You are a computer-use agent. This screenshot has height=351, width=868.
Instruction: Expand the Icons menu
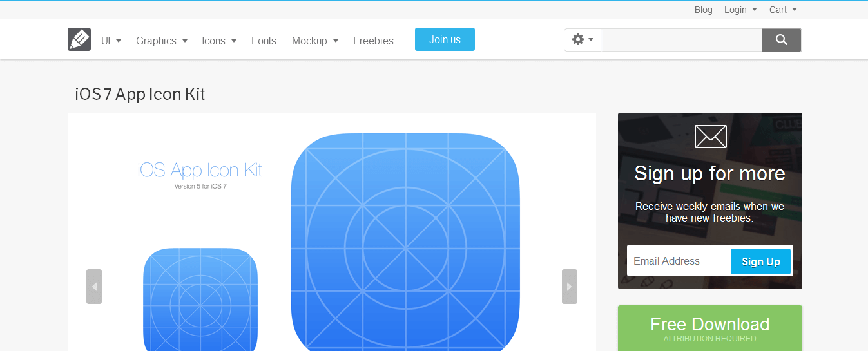pyautogui.click(x=219, y=41)
